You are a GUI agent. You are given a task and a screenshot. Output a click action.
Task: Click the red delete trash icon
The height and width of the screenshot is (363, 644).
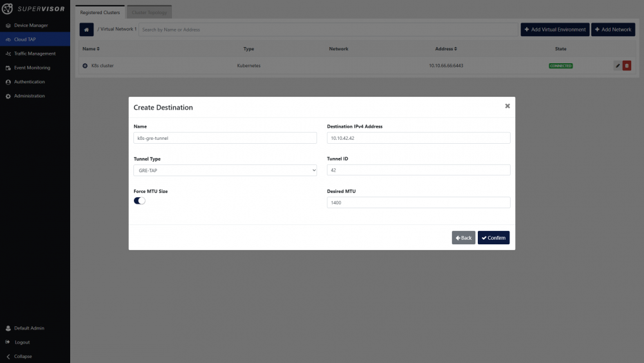627,66
